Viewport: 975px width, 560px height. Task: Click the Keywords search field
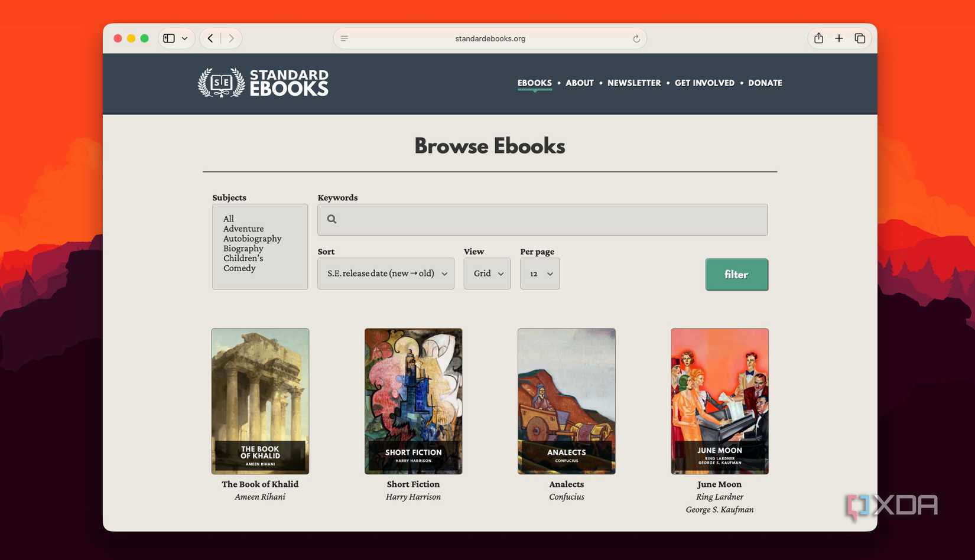[x=542, y=220]
